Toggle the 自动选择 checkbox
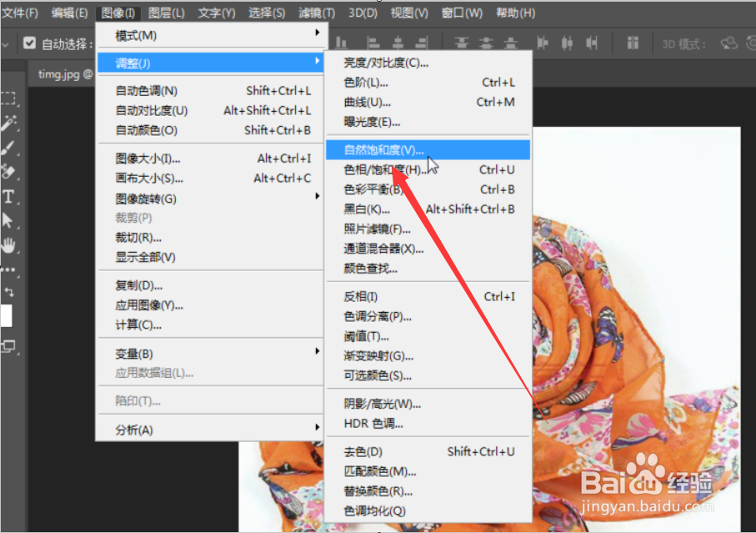 point(29,43)
